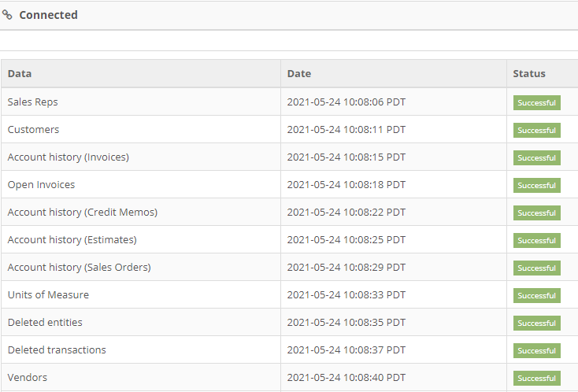Select the Open Invoices row label
Screen dimensions: 578x392
(41, 185)
